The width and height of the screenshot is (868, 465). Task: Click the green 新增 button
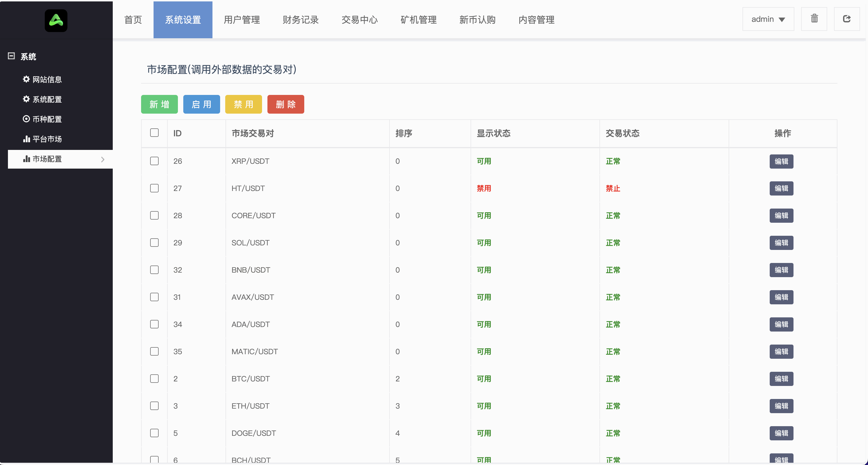click(x=159, y=104)
